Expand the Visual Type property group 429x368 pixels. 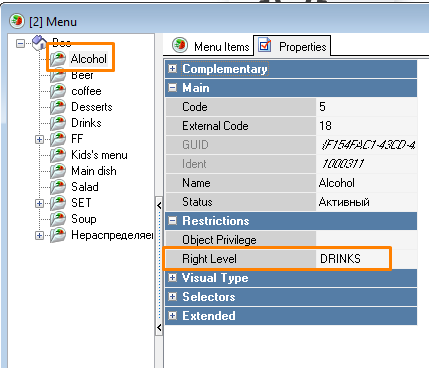pyautogui.click(x=172, y=277)
